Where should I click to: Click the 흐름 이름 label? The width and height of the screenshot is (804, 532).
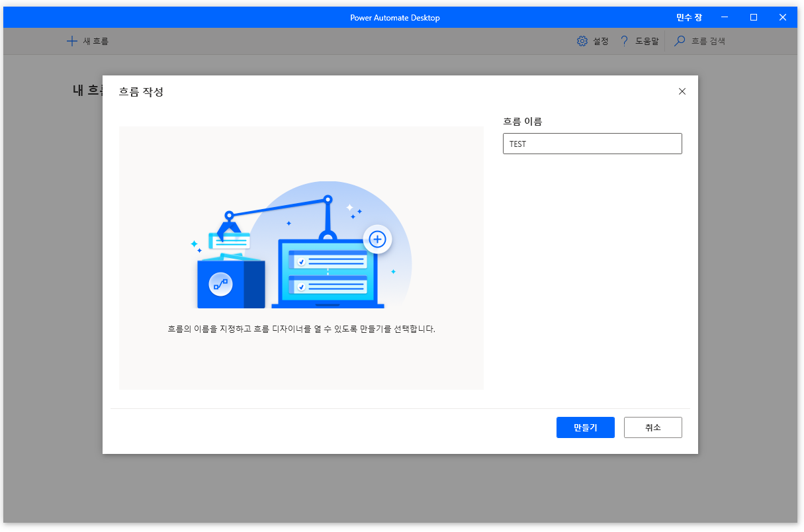(x=523, y=121)
